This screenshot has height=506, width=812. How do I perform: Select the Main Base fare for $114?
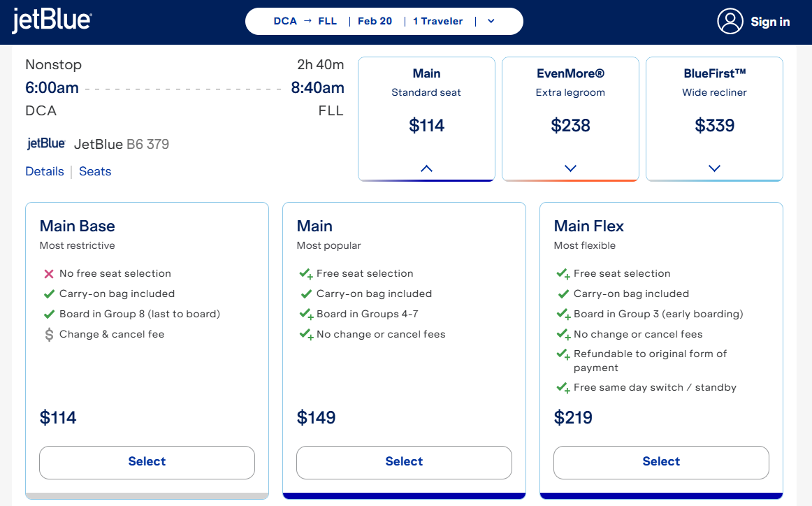tap(147, 462)
